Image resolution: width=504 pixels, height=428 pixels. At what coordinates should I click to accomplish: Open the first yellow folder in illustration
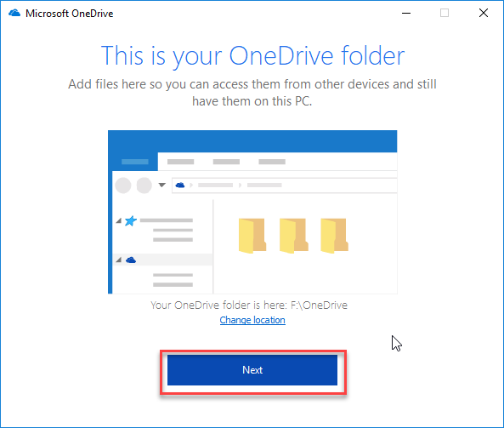click(252, 236)
